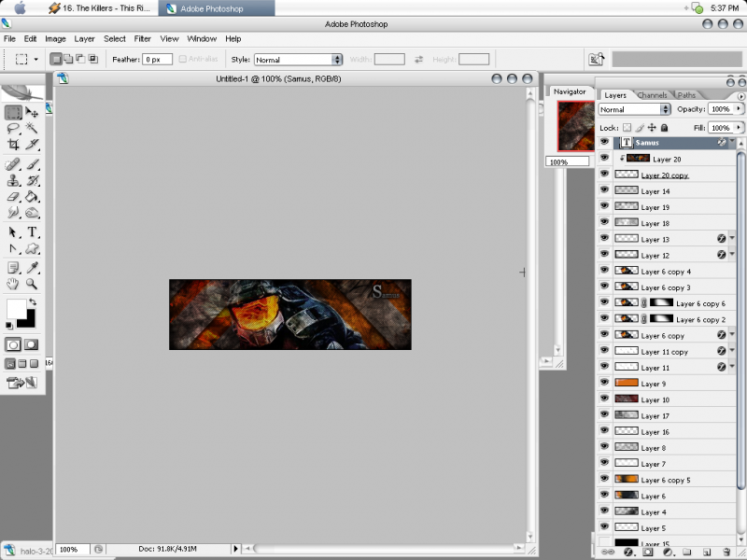The image size is (747, 560).
Task: Switch to the Paths tab
Action: click(x=686, y=95)
